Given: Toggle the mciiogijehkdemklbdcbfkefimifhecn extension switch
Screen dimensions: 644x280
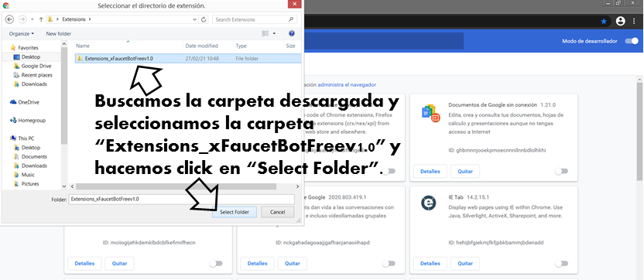Looking at the screenshot, I should point(216,263).
